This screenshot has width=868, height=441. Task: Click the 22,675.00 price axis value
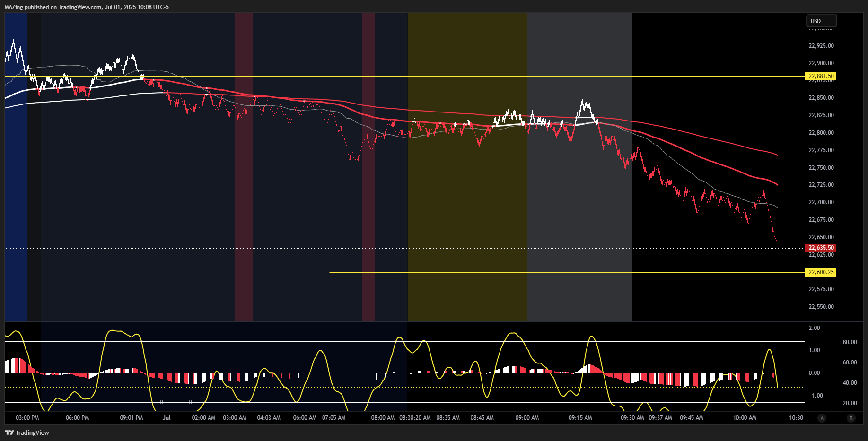pos(821,220)
